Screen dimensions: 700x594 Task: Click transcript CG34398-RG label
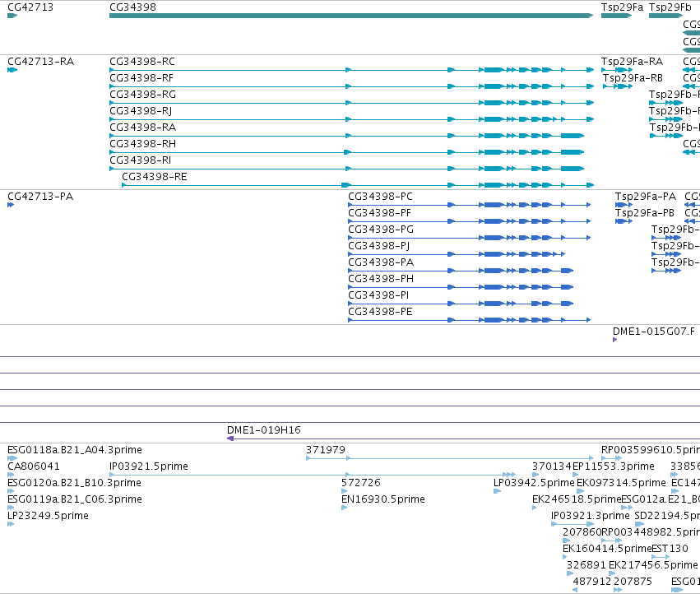(x=142, y=95)
